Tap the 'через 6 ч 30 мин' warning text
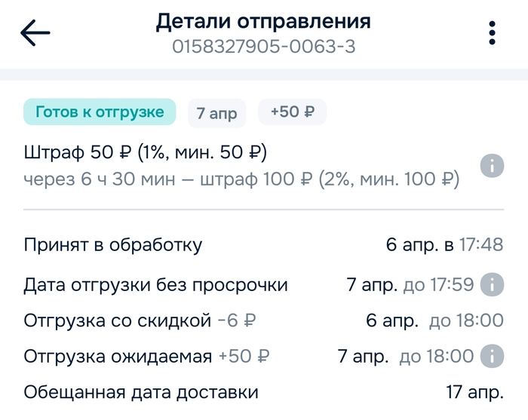Screen dimensions: 528x420 coord(100,179)
